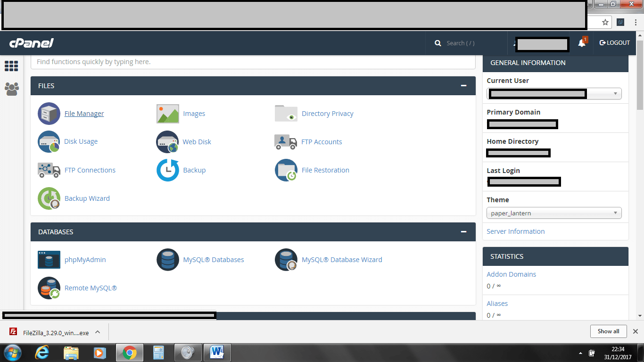Screen dimensions: 644x362
Task: Open the notifications bell icon
Action: point(582,43)
